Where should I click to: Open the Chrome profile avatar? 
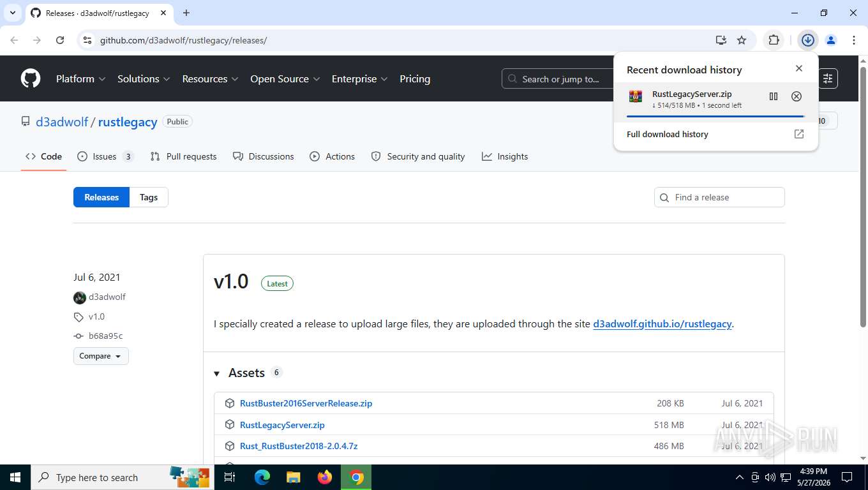coord(831,40)
